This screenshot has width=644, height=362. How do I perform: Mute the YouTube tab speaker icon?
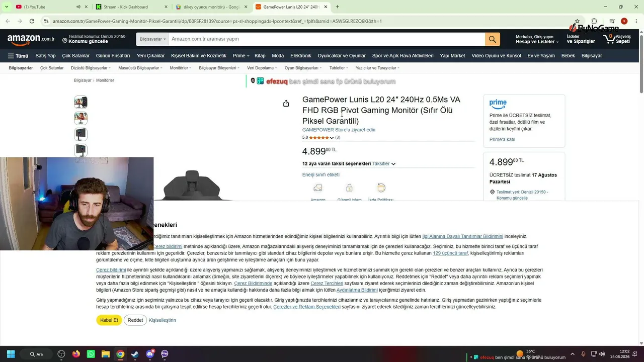tap(78, 7)
